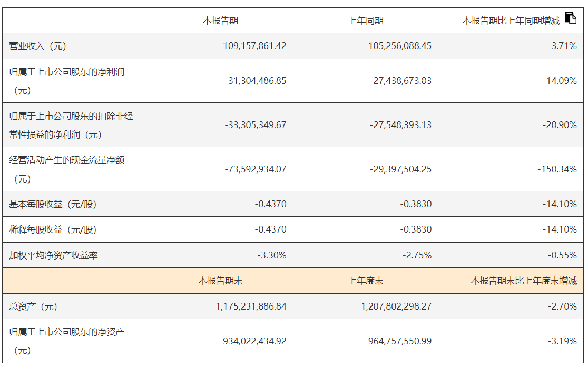Click the copy table icon
This screenshot has width=588, height=365.
click(571, 18)
